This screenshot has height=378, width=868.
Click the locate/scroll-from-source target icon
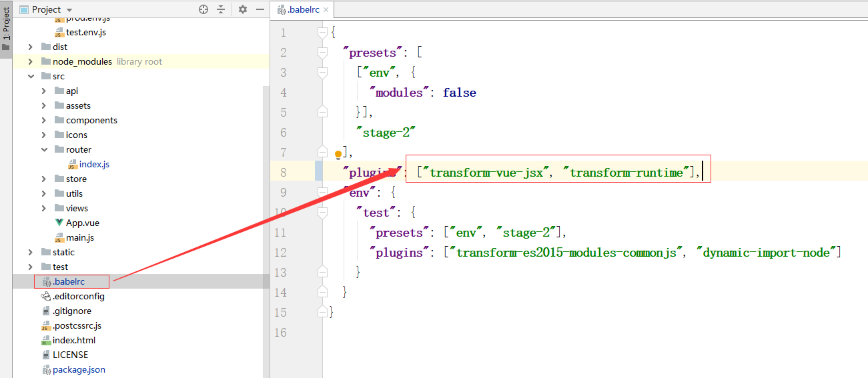(203, 9)
